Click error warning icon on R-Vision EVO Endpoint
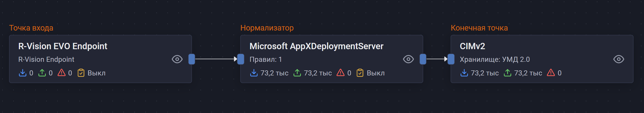The image size is (644, 113). point(61,73)
